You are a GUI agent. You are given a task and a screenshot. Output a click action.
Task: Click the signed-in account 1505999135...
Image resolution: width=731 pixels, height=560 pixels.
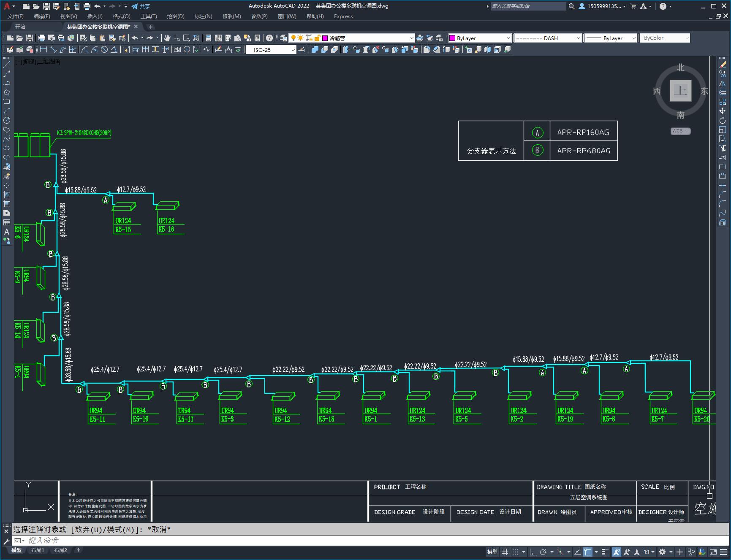coord(602,6)
